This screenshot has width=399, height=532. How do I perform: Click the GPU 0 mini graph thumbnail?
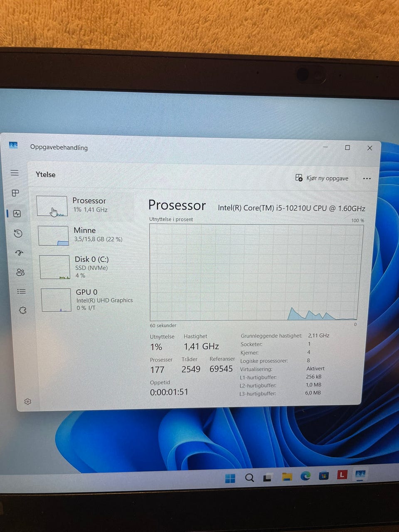click(x=56, y=300)
